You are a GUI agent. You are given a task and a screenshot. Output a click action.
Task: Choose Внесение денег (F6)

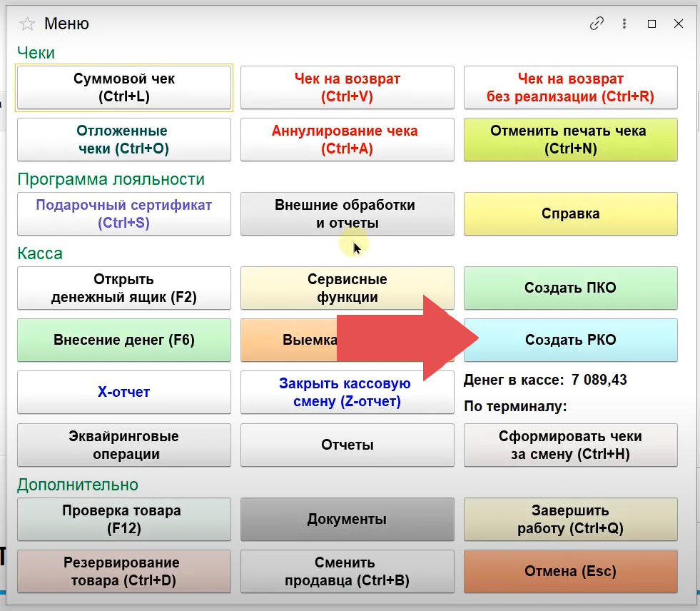tap(124, 340)
